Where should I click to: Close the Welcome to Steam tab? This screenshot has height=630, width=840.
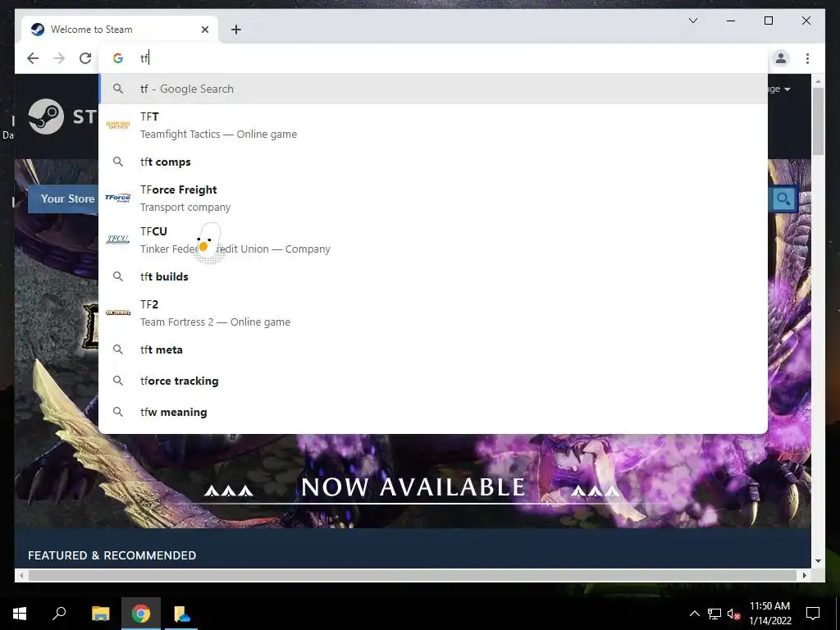coord(204,30)
